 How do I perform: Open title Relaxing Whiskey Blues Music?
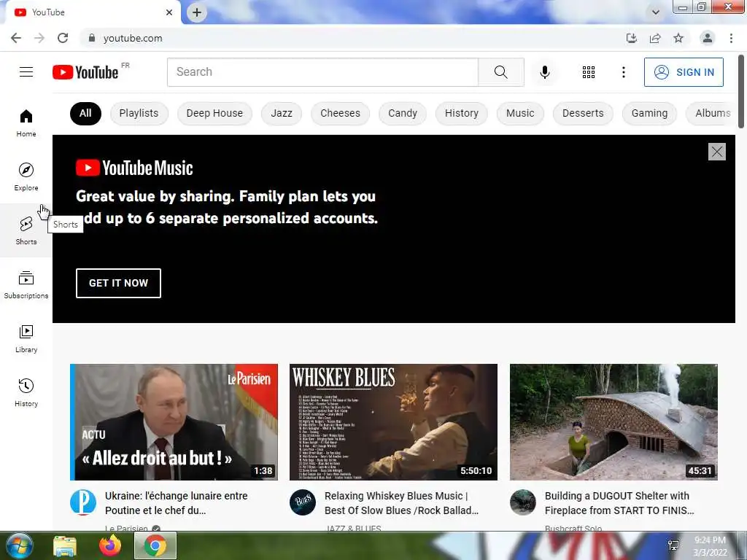tap(402, 503)
